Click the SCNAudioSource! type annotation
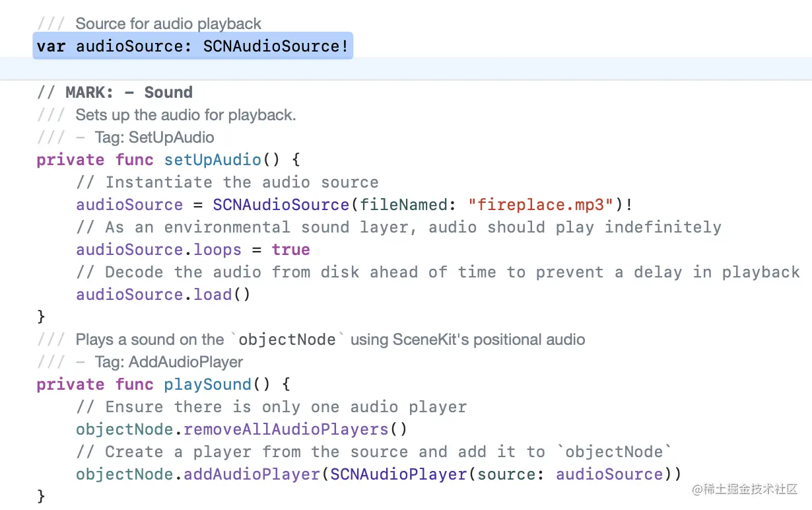Screen dimensions: 812x510 [275, 46]
